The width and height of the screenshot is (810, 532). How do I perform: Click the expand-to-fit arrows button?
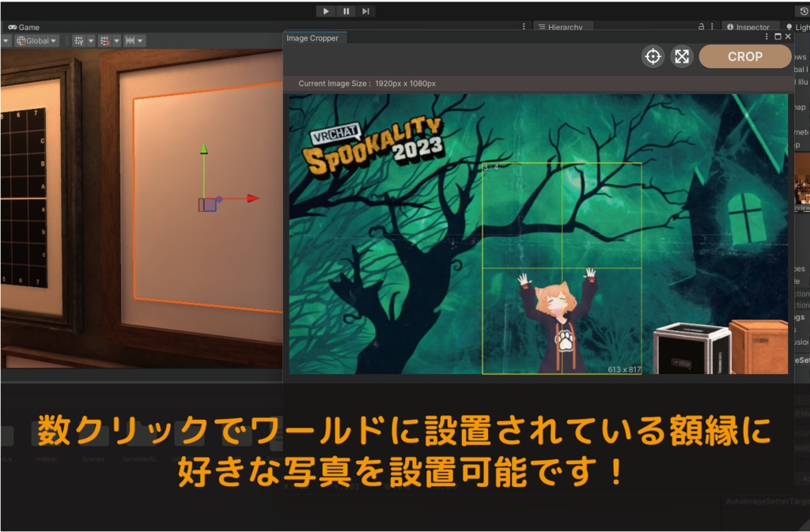click(x=682, y=56)
